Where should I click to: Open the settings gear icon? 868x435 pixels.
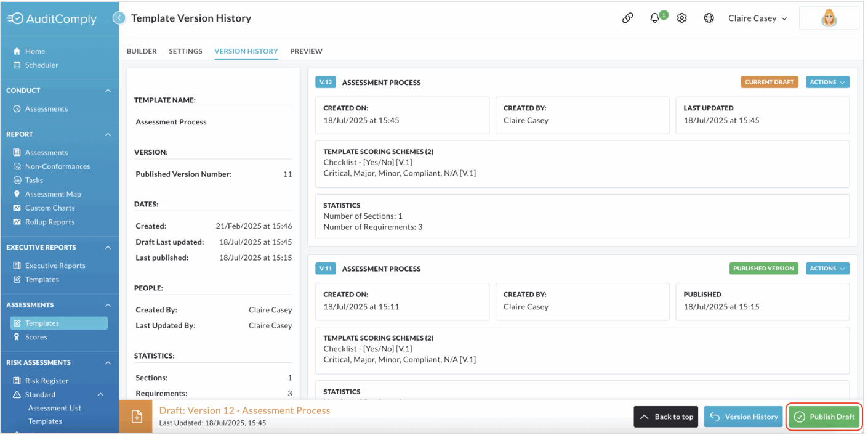(682, 18)
